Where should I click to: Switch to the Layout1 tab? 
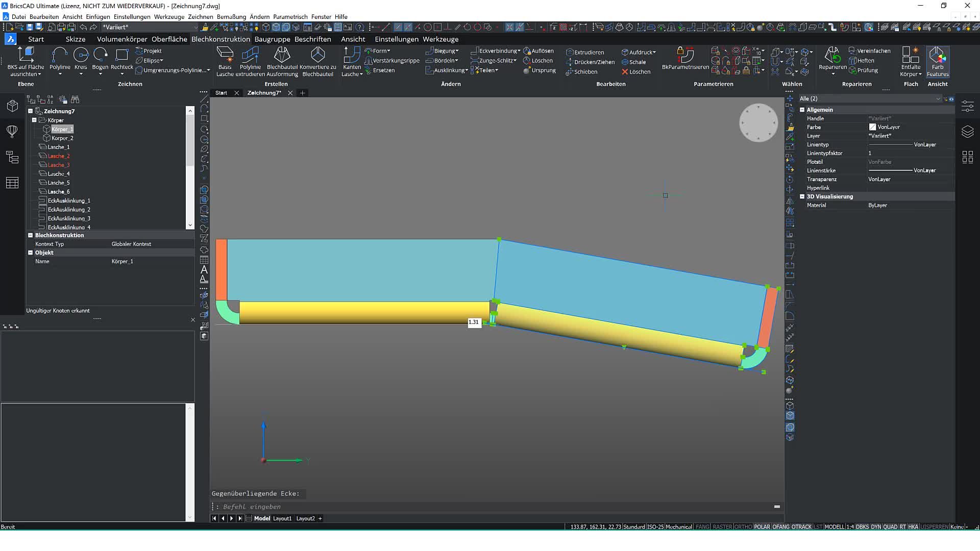(282, 518)
